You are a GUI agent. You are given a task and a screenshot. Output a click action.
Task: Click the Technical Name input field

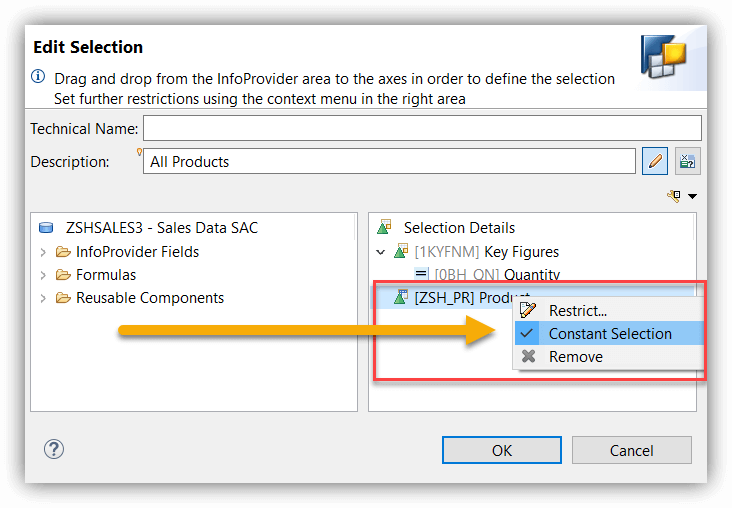[422, 128]
